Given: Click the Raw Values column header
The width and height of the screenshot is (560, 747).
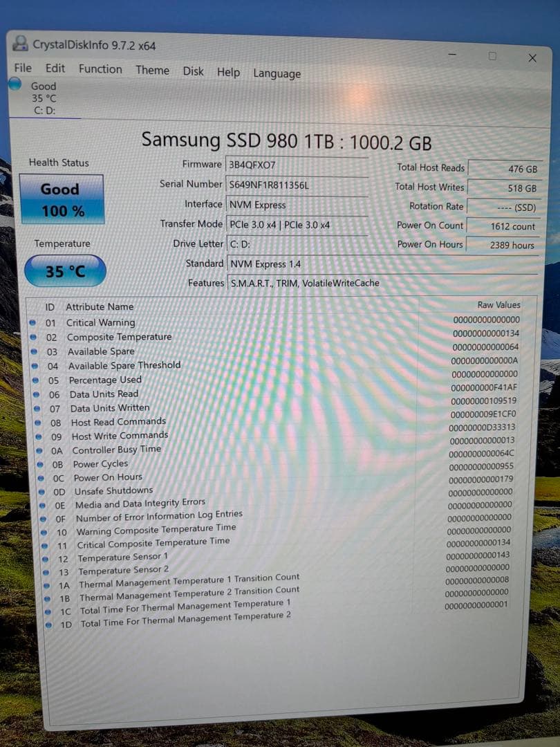Looking at the screenshot, I should tap(498, 305).
